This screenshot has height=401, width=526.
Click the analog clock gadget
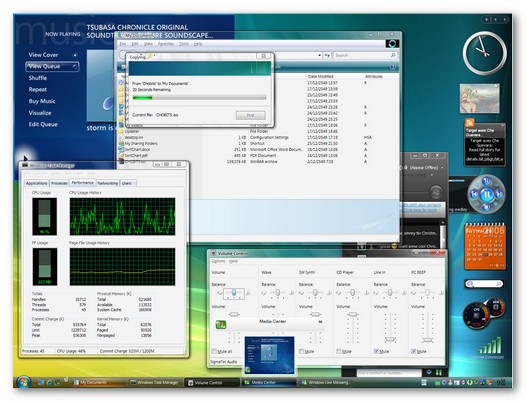coord(485,53)
